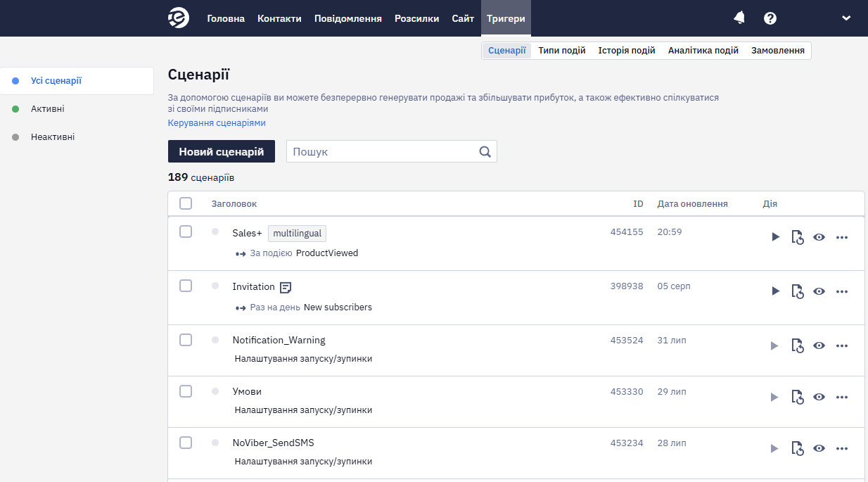Open the notifications bell
This screenshot has width=868, height=482.
[739, 18]
